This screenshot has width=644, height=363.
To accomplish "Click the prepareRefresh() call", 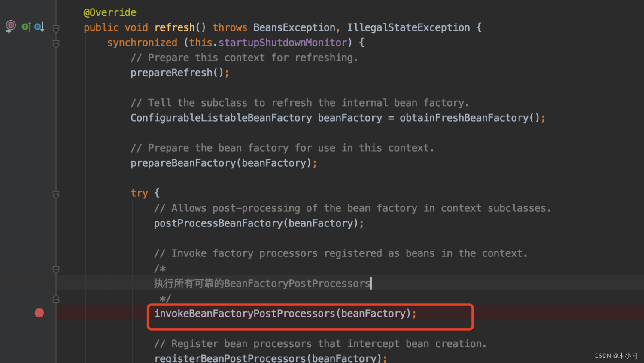I will 177,73.
